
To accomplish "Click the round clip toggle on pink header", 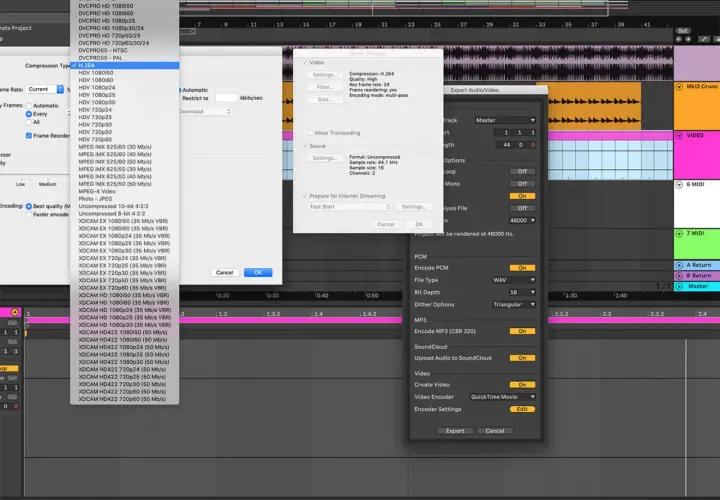I will [15, 312].
